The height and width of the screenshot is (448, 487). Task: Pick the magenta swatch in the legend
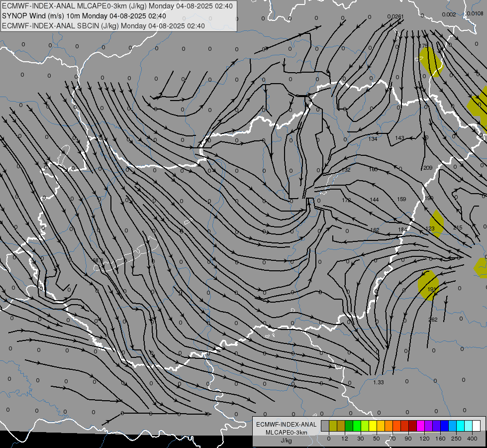(421, 426)
